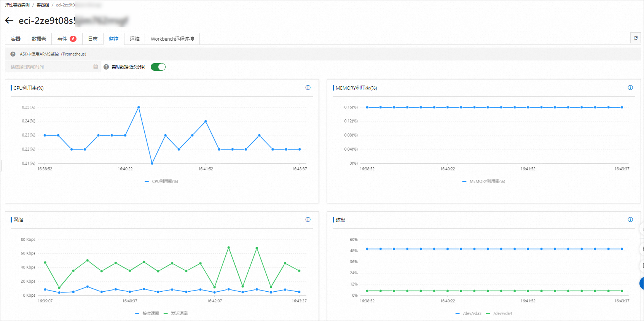
Task: Go to 弹性容器实例 breadcrumb link
Action: coord(17,5)
